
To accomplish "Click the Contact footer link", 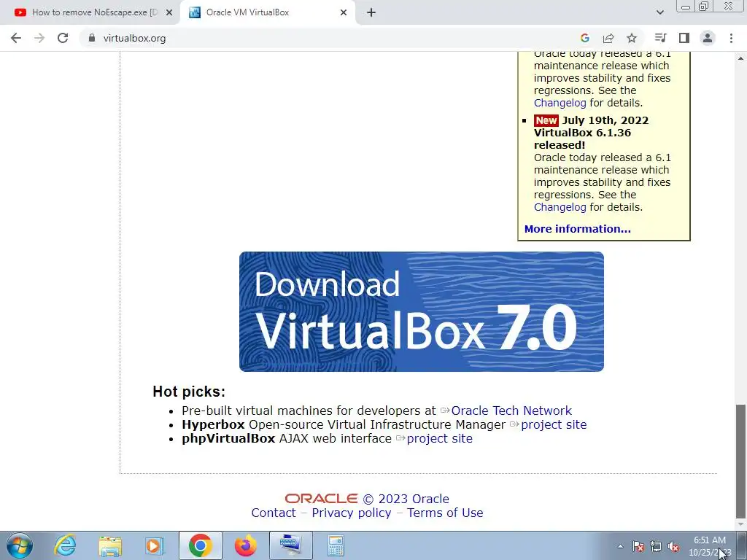I will click(274, 513).
